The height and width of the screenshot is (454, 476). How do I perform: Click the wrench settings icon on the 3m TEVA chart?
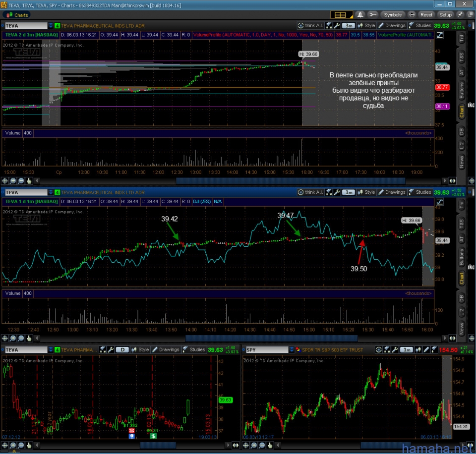coord(337,25)
